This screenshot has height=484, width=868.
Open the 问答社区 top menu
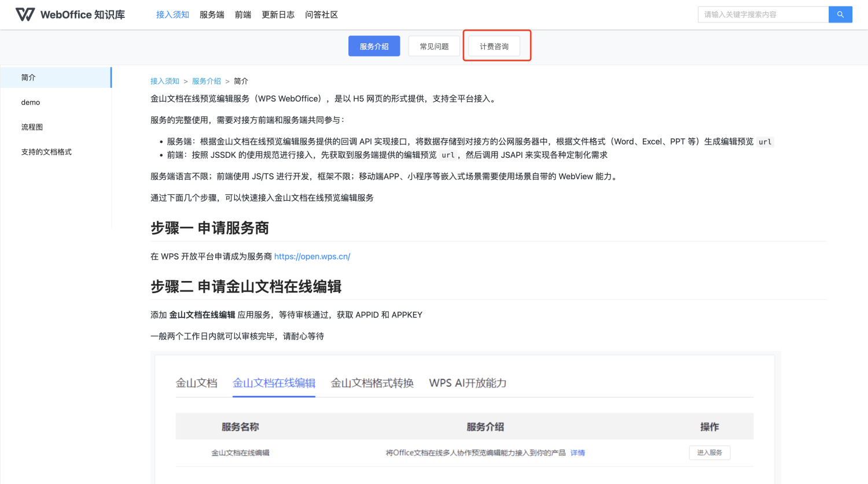tap(321, 14)
